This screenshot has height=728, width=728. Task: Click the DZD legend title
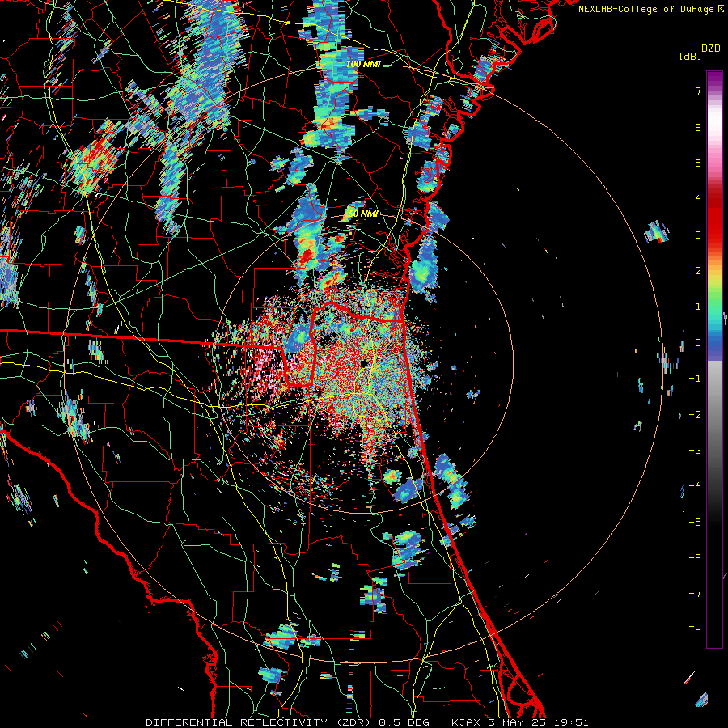click(711, 49)
